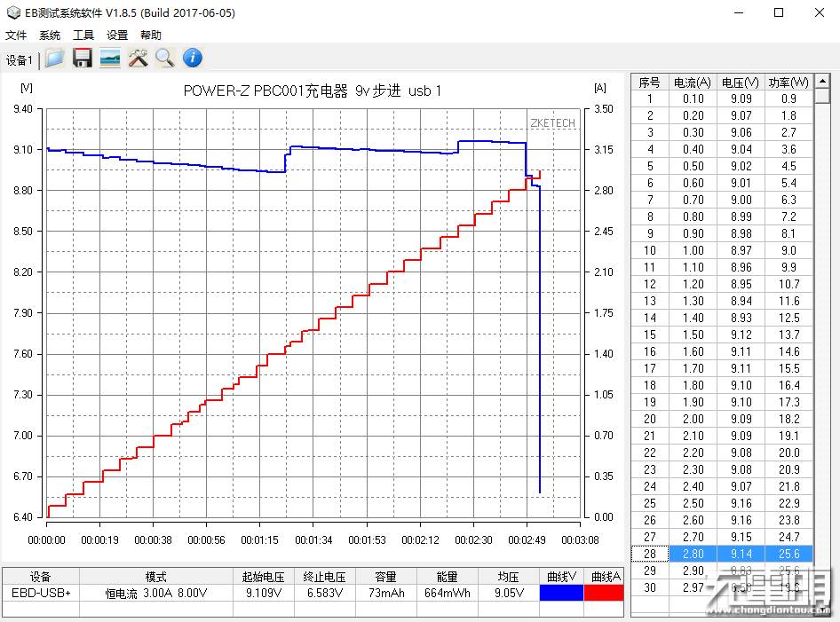Click the 模式 header in status table
This screenshot has height=622, width=840.
(156, 577)
